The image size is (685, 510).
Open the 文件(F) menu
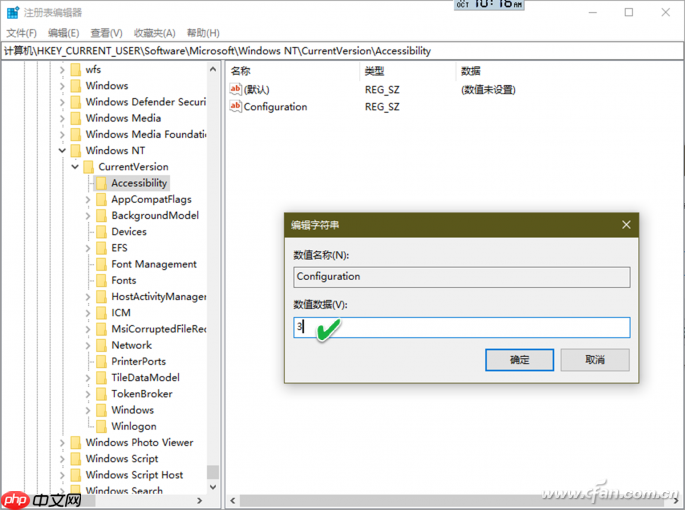21,33
